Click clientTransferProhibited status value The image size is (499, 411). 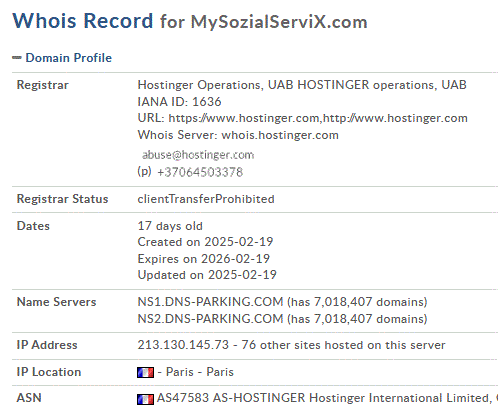point(206,199)
